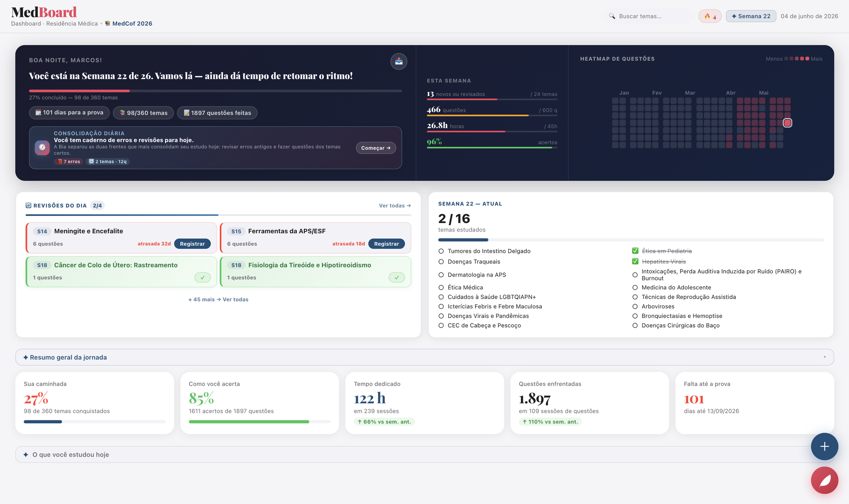Click Registrar for Meningite e Encefalite

pos(192,244)
